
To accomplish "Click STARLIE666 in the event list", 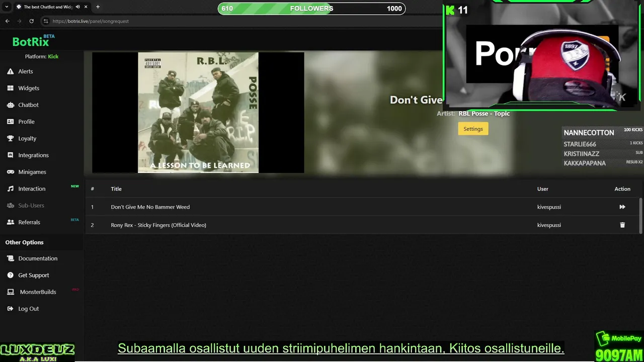I will (x=580, y=144).
